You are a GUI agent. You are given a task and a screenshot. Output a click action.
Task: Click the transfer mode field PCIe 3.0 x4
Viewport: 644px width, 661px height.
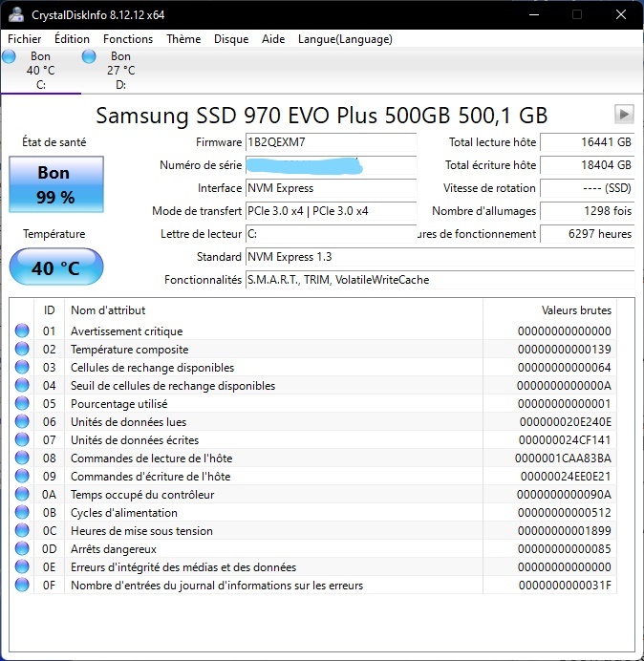click(x=331, y=211)
